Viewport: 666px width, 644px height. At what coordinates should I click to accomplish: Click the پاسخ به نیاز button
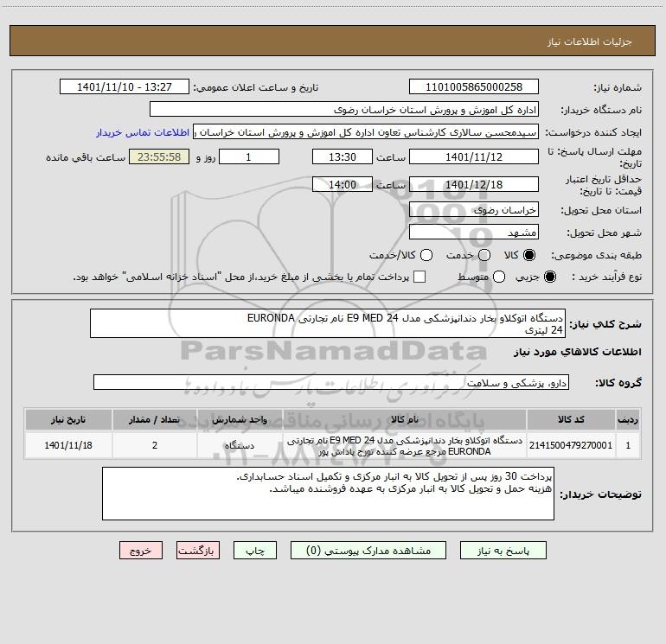pyautogui.click(x=503, y=551)
